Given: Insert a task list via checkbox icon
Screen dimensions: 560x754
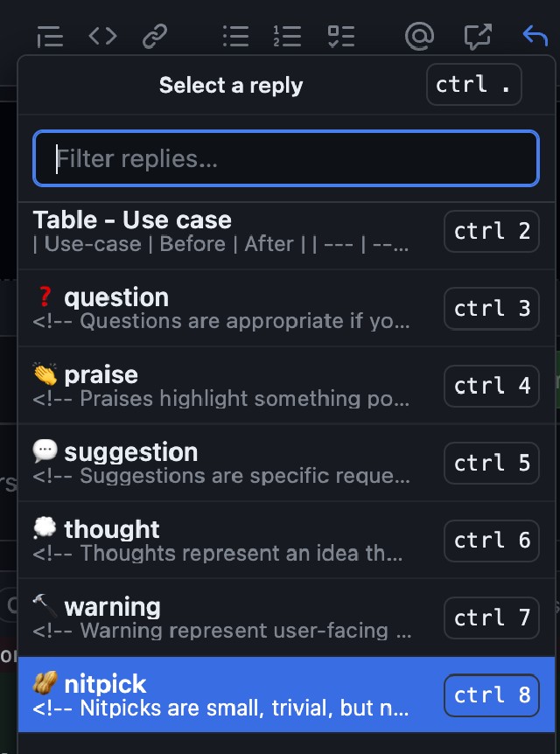Looking at the screenshot, I should pyautogui.click(x=341, y=37).
